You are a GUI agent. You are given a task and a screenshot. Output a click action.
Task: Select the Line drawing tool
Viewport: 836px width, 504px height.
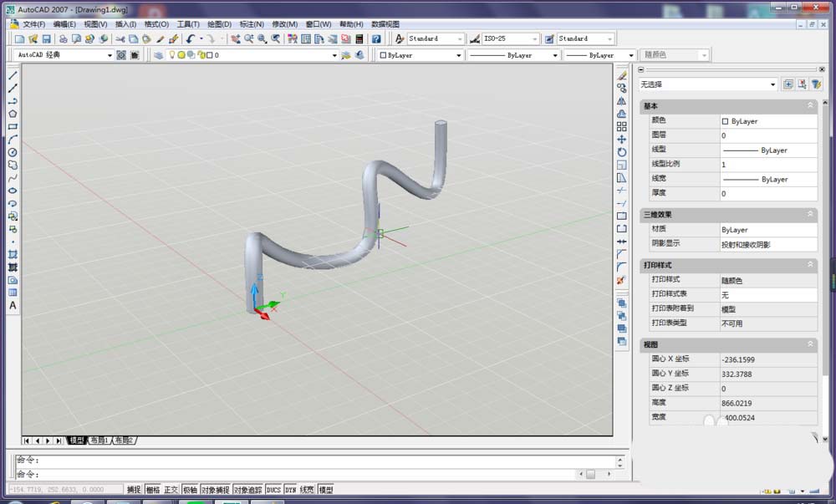[13, 75]
